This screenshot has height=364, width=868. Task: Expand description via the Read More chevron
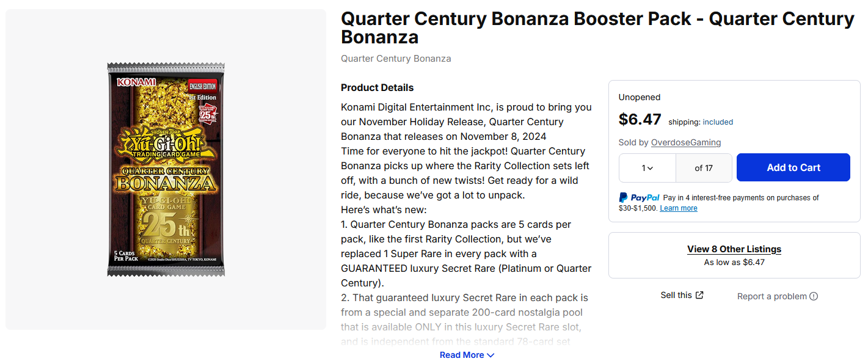[x=491, y=355]
